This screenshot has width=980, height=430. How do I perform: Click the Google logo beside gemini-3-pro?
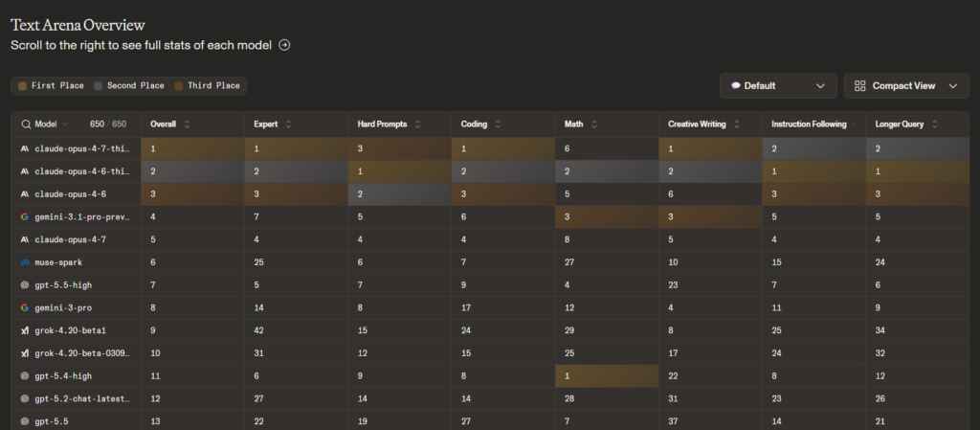coord(25,307)
